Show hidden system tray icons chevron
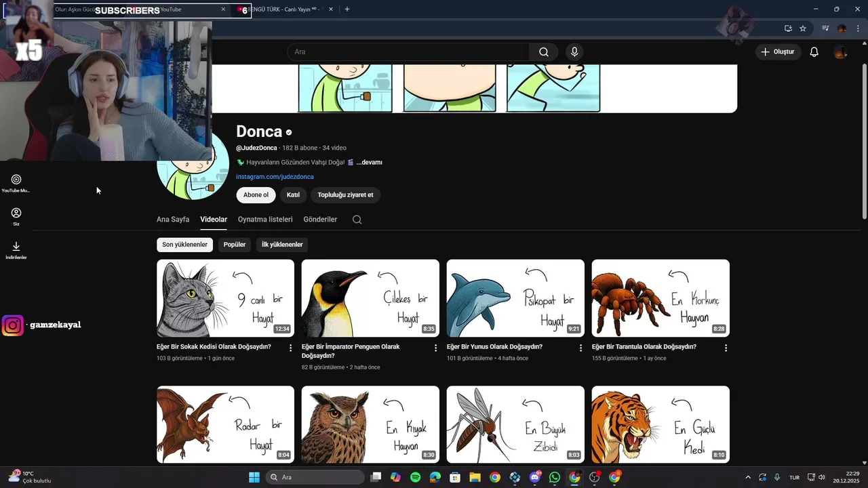Image resolution: width=868 pixels, height=488 pixels. (x=748, y=477)
